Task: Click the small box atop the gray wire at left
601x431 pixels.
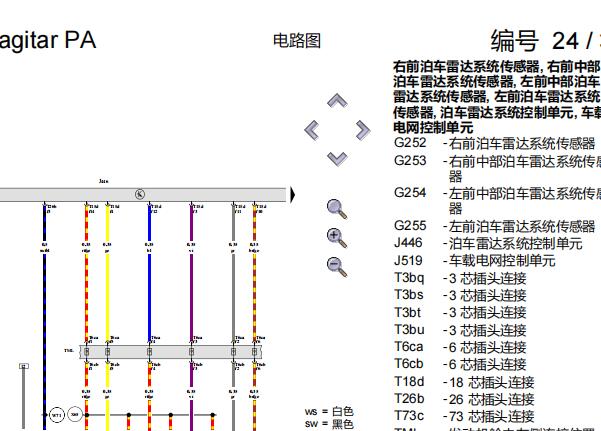Action: pos(24,366)
